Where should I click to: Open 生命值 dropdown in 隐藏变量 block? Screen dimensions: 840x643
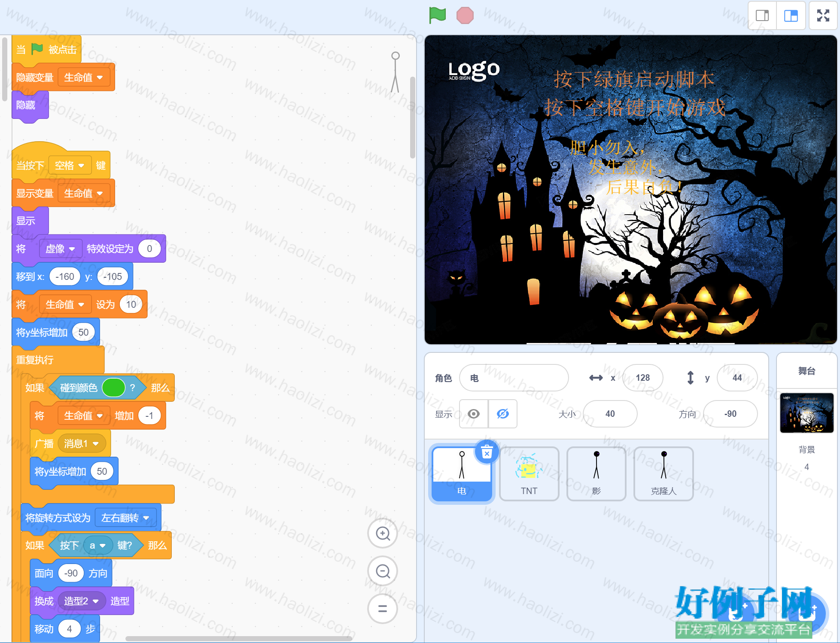pos(84,78)
